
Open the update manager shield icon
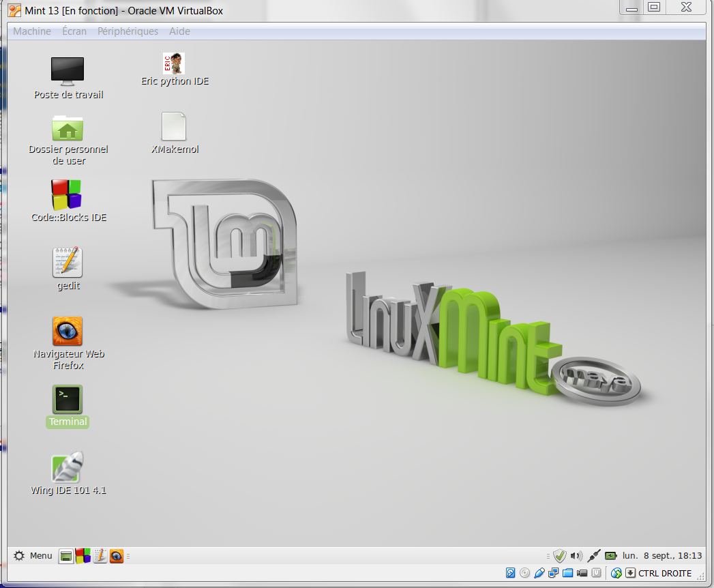560,556
